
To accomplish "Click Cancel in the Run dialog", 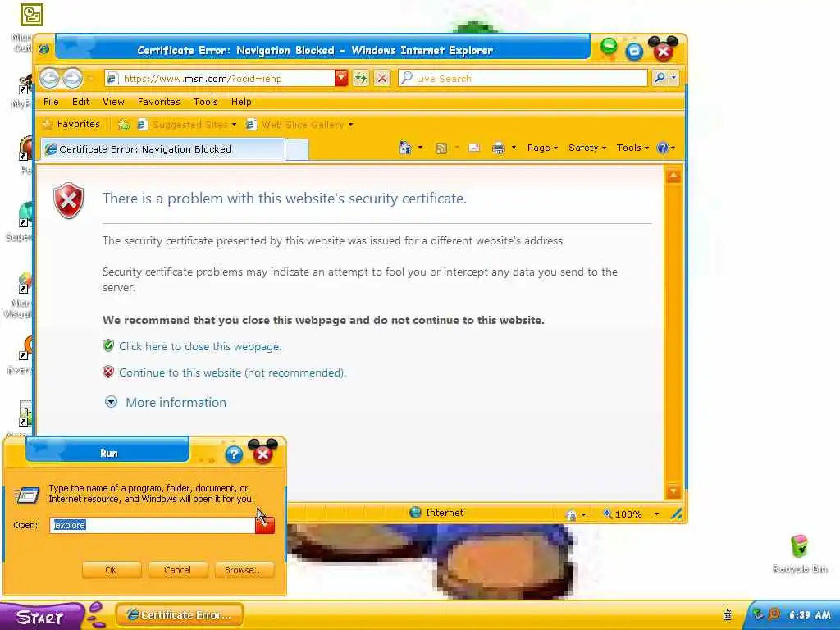I will point(177,570).
